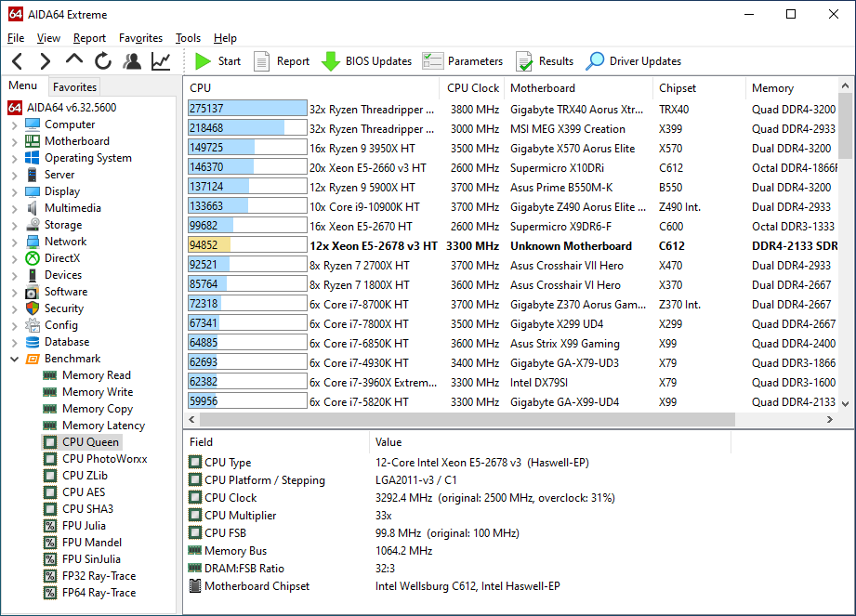The image size is (856, 616).
Task: Select the 16x Ryzen 9 3950X HT row
Action: coord(512,148)
